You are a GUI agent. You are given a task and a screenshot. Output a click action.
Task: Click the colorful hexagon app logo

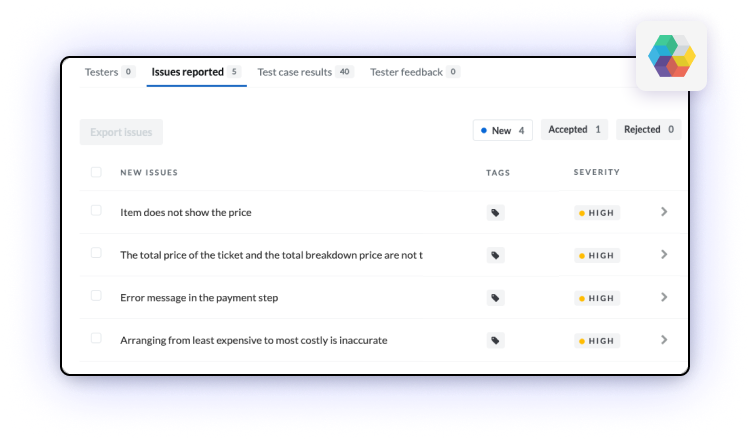[671, 56]
